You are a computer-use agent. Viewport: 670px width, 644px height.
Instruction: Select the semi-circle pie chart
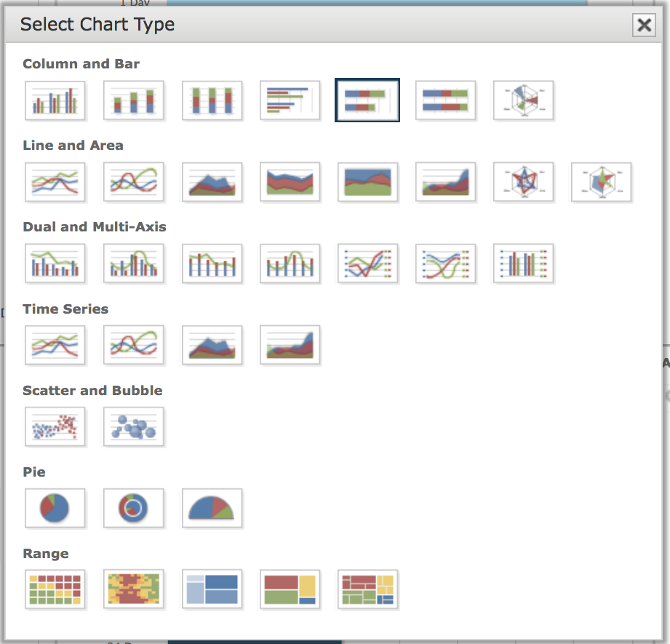point(212,509)
